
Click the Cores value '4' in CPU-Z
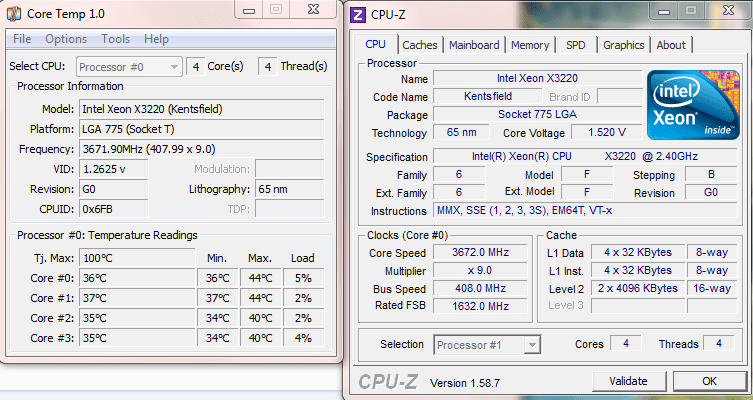626,343
